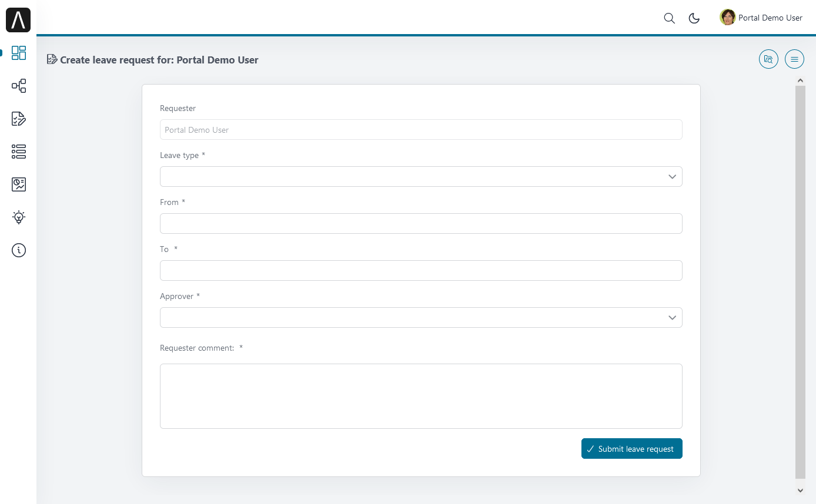Click the scrollbar down arrow
The width and height of the screenshot is (816, 504).
point(800,490)
